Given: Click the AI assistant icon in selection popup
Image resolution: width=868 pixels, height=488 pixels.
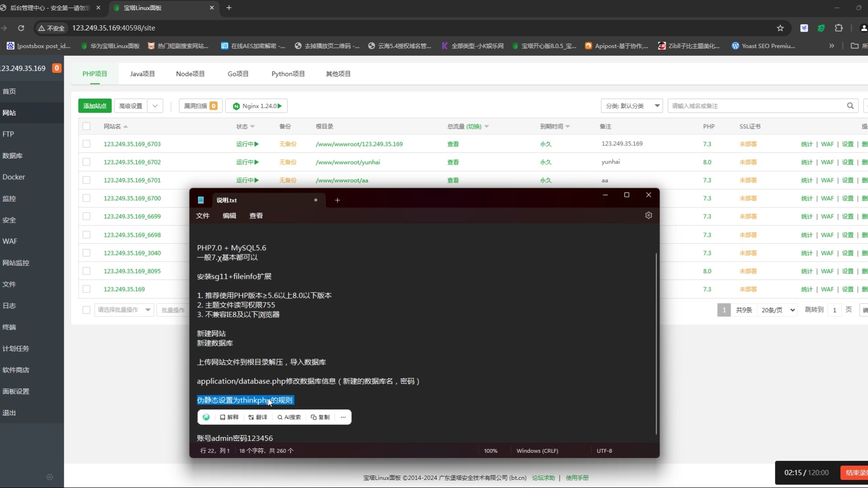Looking at the screenshot, I should 206,417.
